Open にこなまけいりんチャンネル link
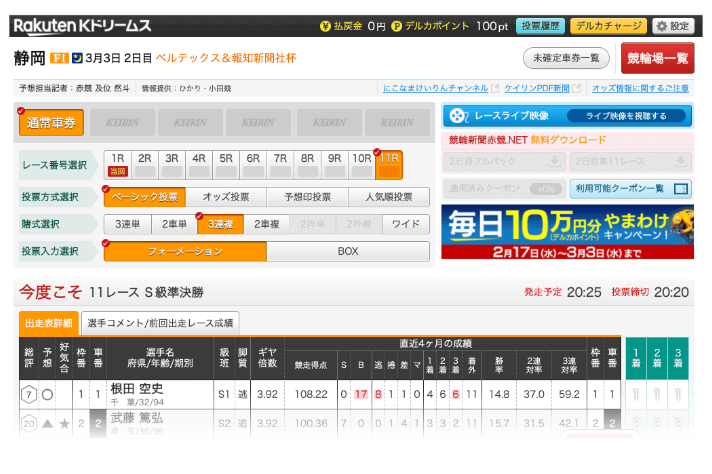Viewport: 712px width, 474px height. (435, 88)
